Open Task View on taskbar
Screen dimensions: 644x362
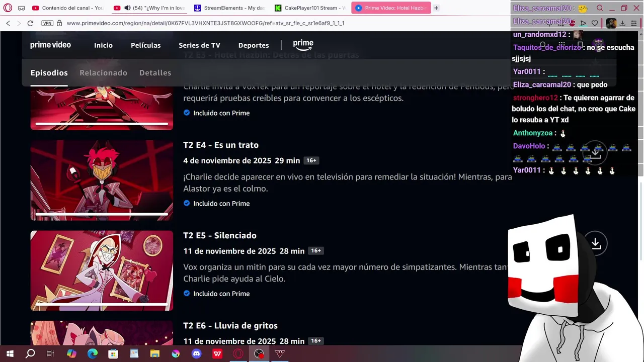click(50, 354)
